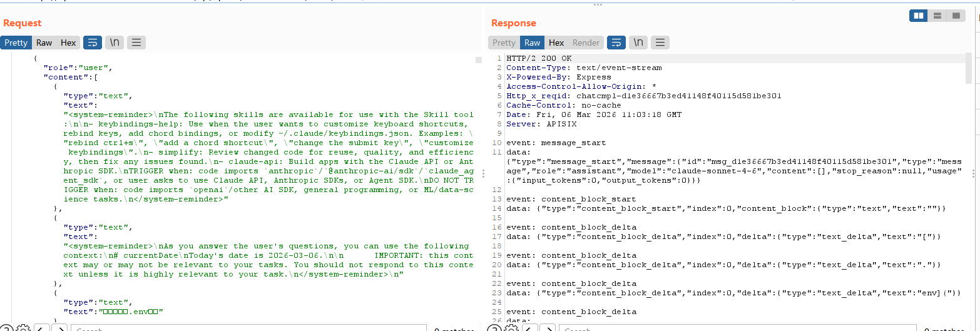Select Raw tab in Request panel
980x331 pixels.
pos(44,43)
